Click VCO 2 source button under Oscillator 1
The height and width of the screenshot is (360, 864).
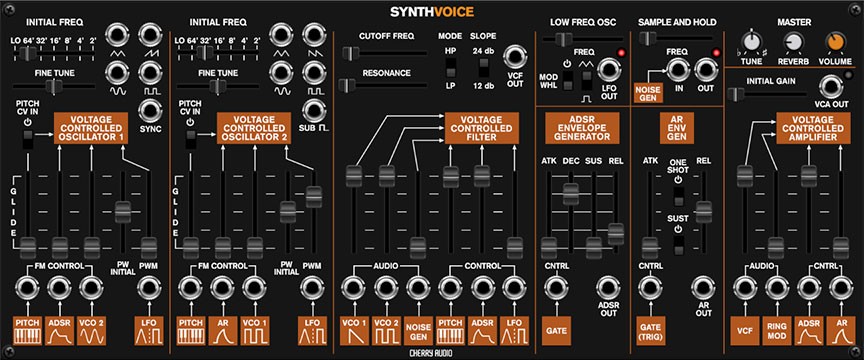click(x=91, y=331)
